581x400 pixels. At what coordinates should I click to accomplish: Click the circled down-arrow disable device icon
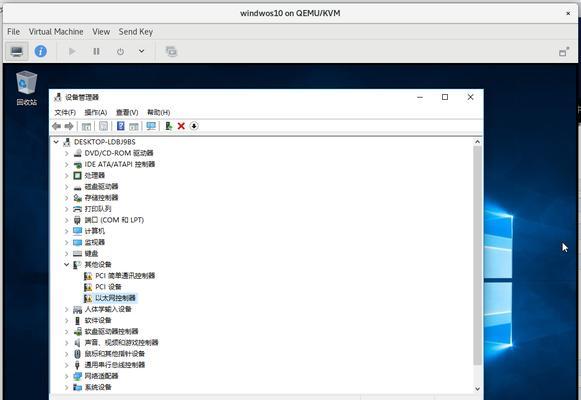(x=194, y=126)
